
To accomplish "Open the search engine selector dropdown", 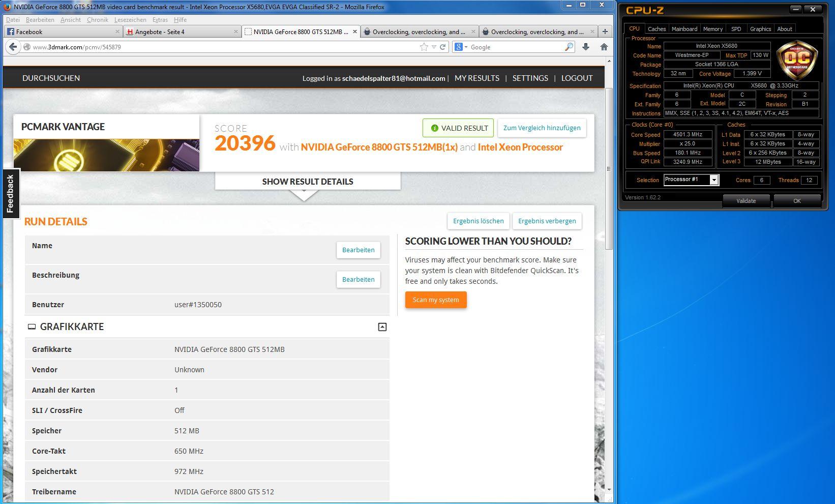I will point(465,47).
